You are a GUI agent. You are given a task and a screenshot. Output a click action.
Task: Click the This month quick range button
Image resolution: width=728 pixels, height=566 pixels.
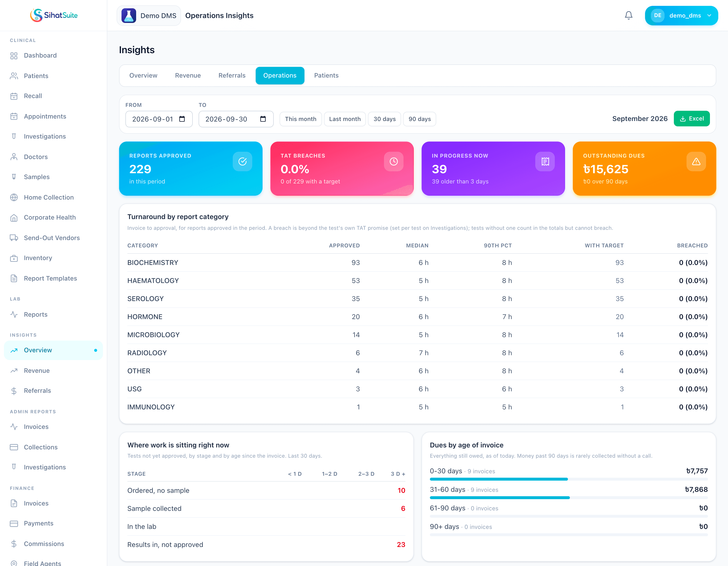tap(300, 119)
